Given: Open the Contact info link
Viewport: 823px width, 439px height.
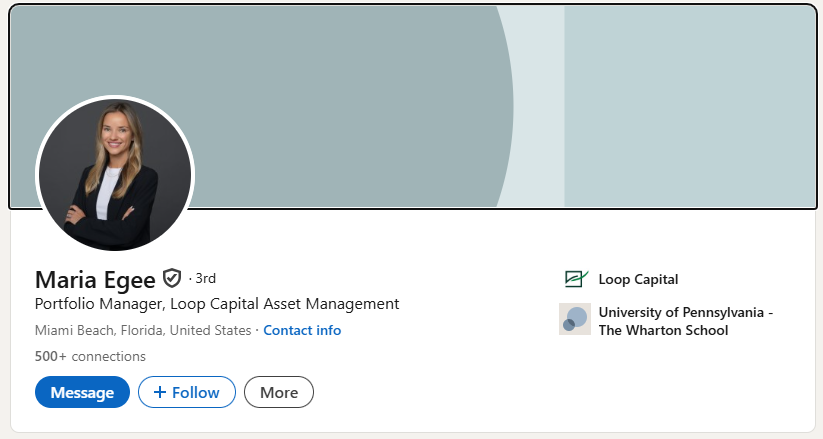Looking at the screenshot, I should [x=302, y=330].
